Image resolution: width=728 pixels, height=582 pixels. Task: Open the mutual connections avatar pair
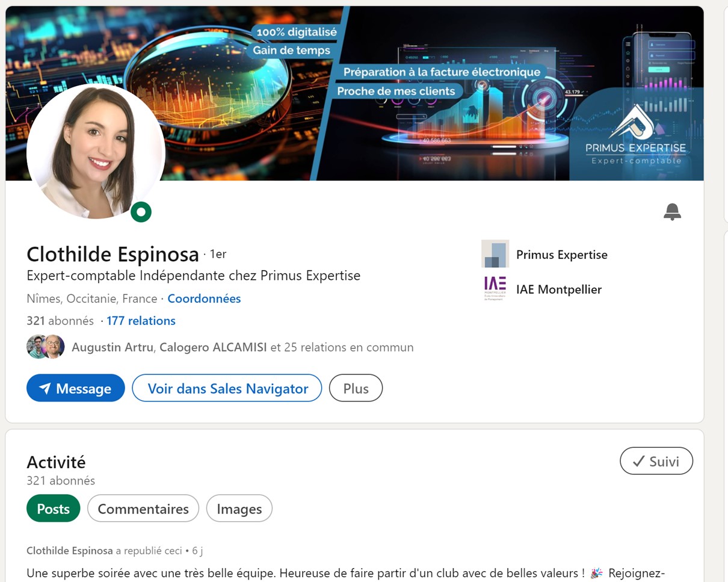coord(46,347)
